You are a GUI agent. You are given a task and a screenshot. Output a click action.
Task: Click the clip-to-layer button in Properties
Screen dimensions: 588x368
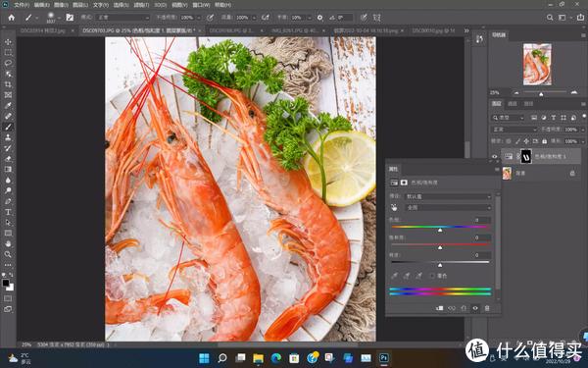[x=439, y=308]
